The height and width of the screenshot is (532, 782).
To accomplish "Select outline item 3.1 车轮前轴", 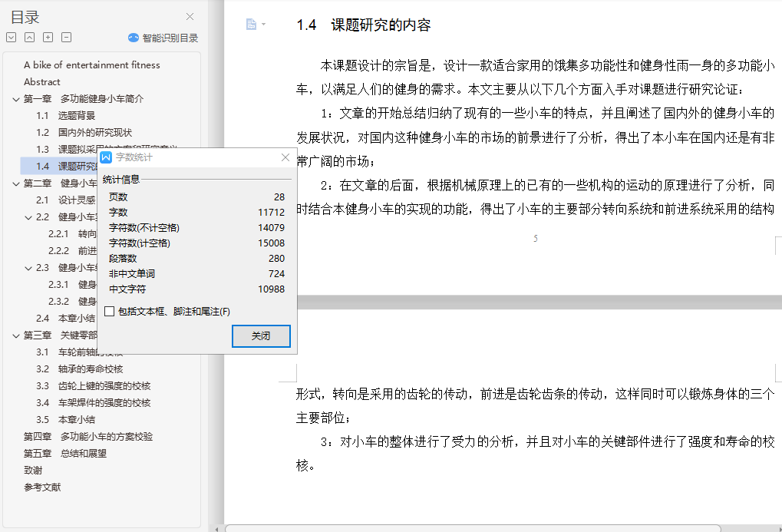I will 67,352.
